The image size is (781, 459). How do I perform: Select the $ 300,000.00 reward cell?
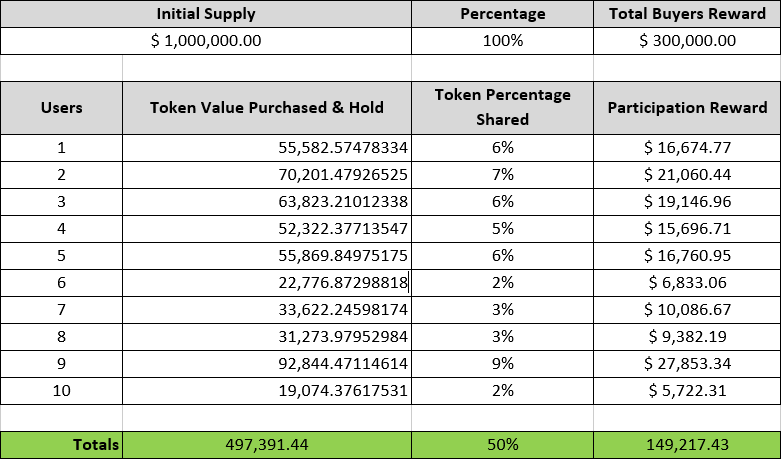coord(687,41)
